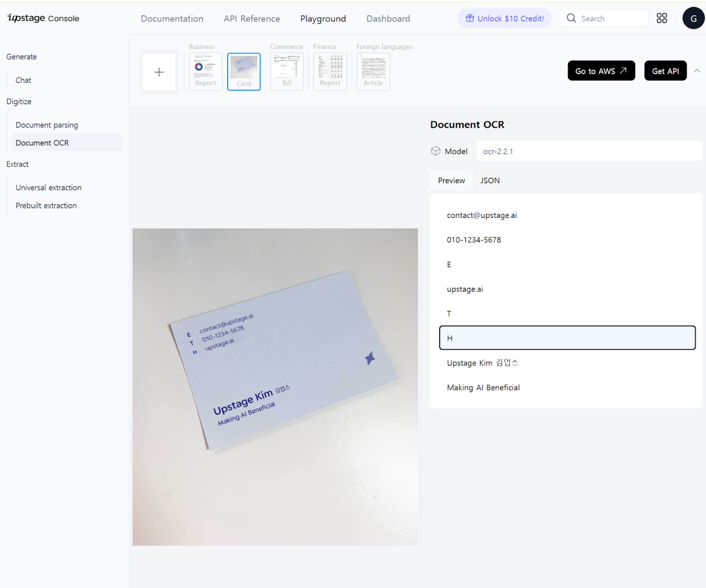Screen dimensions: 706x588
Task: Select the Foreign languages Article sample
Action: point(373,72)
